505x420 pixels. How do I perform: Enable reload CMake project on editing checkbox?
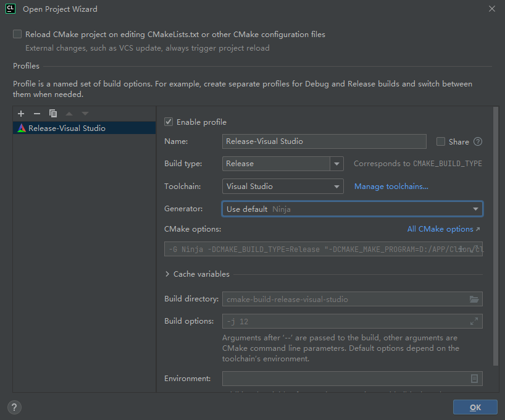point(17,35)
